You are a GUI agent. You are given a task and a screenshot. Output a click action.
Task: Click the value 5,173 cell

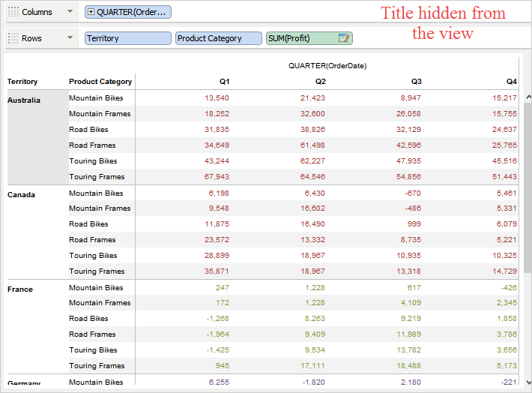click(x=507, y=366)
